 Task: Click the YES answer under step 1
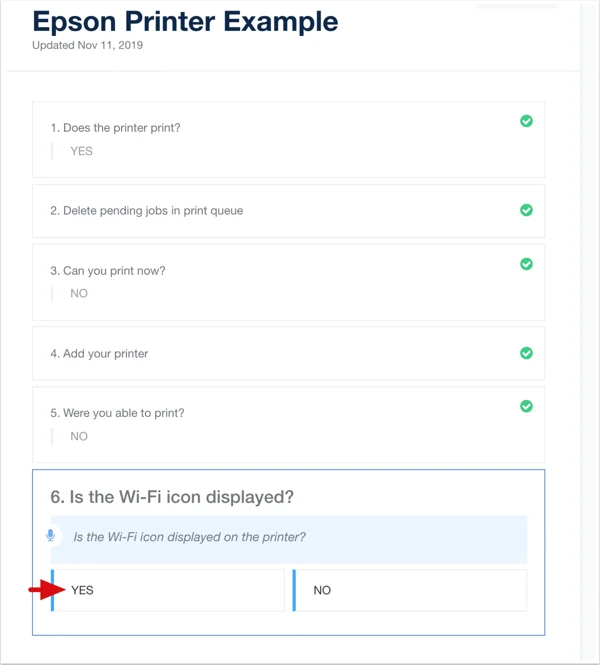tap(81, 151)
